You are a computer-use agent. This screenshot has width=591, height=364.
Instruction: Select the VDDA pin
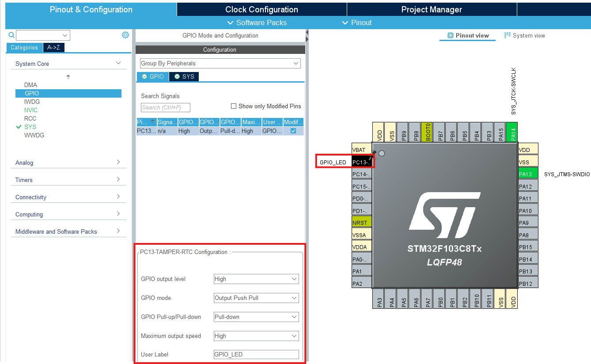click(361, 247)
